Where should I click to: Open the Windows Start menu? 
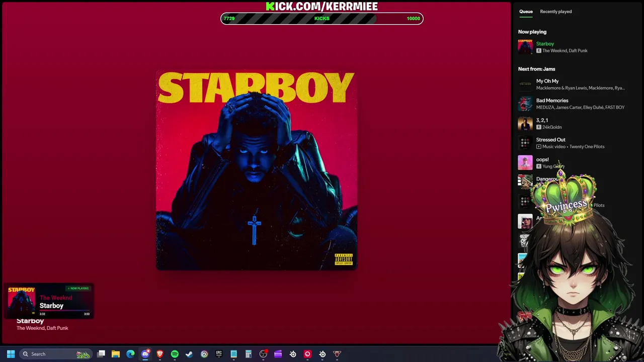(x=11, y=354)
